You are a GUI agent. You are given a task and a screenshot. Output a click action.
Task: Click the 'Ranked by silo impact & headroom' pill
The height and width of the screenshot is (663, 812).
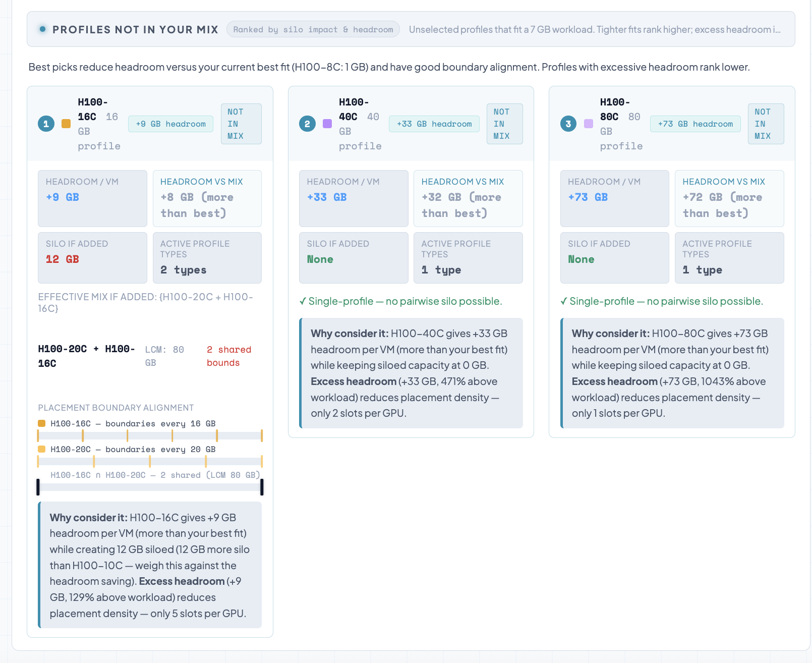click(313, 29)
